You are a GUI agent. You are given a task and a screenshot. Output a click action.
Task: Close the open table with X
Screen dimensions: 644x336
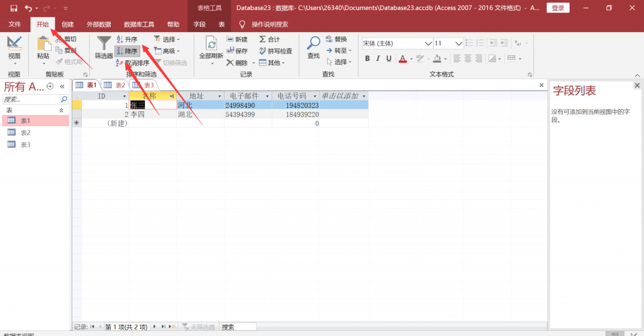click(541, 85)
